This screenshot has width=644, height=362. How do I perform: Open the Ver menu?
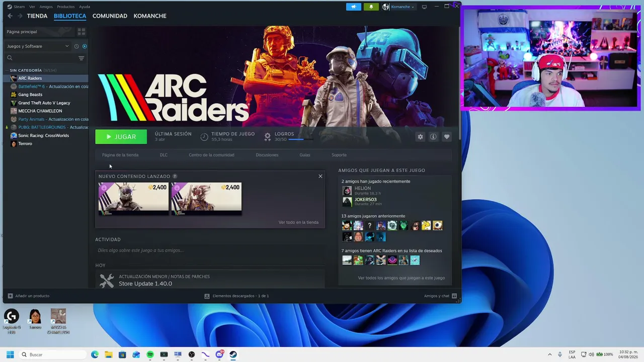pyautogui.click(x=32, y=7)
